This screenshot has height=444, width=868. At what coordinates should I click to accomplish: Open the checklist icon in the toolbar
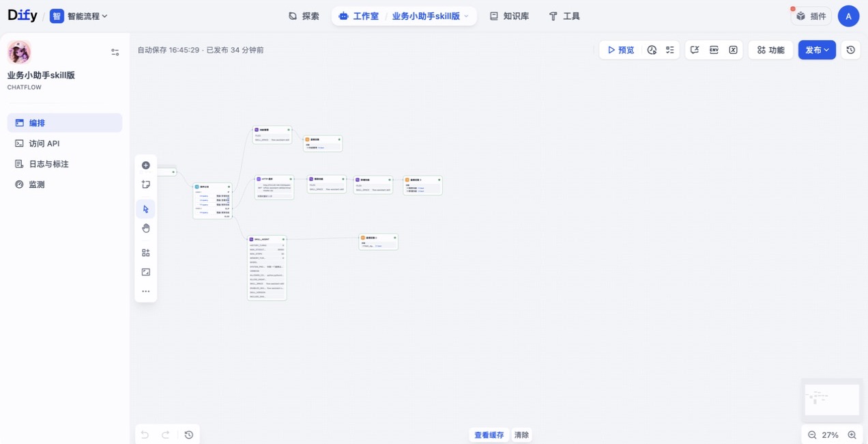[670, 50]
